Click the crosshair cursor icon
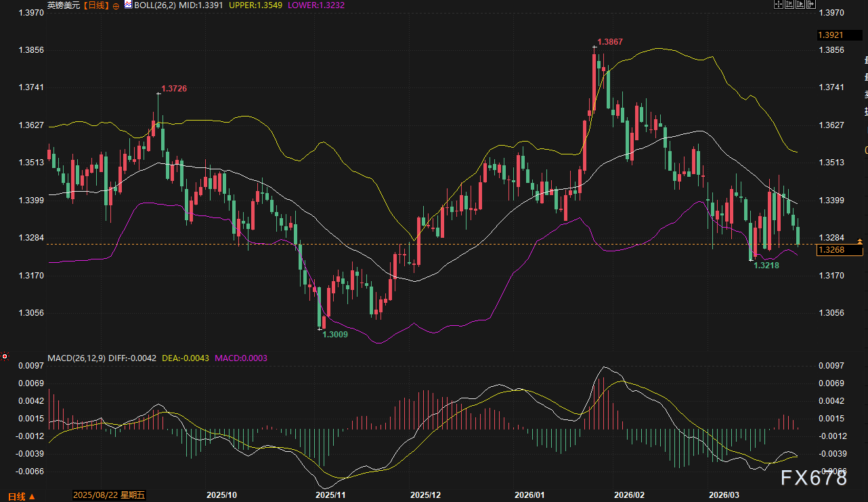 (779, 4)
